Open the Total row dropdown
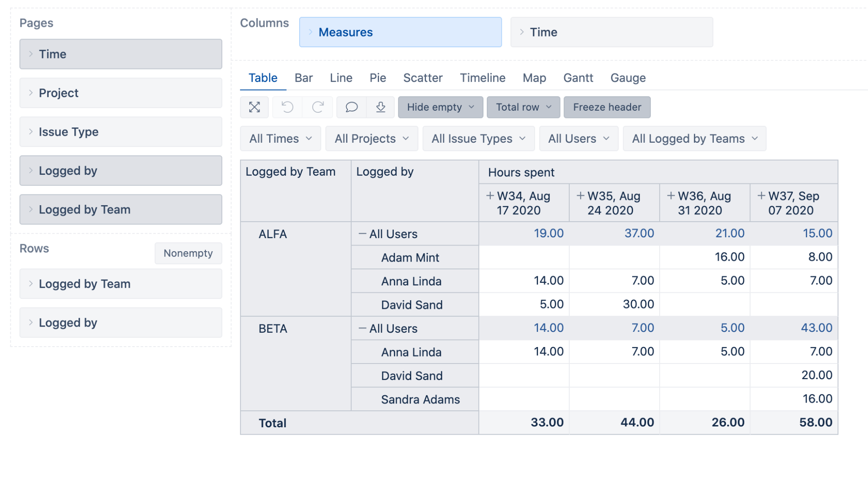 (523, 107)
